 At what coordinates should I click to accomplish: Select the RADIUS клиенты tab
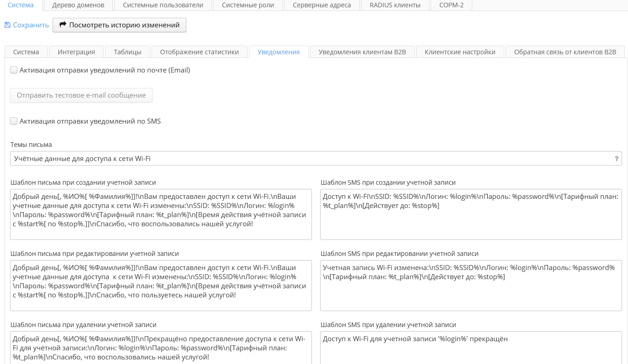[395, 5]
